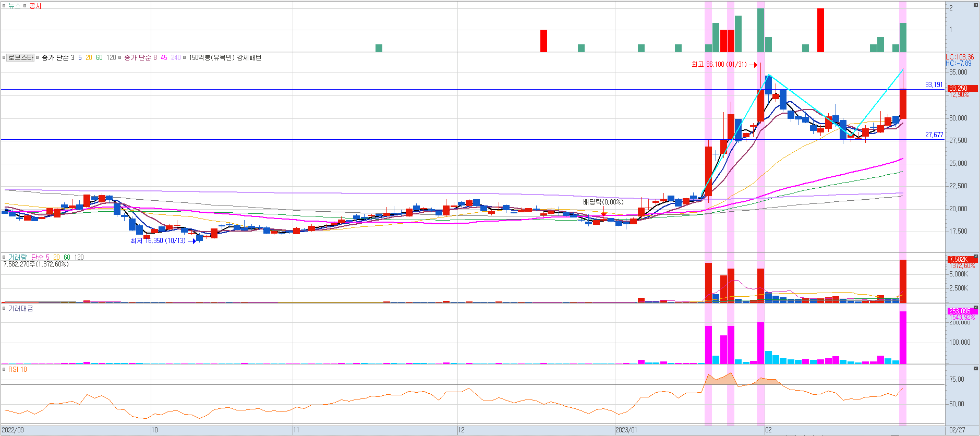Viewport: 980px width, 436px height.
Task: Click the 최고 36,100 (01/31) high annotation
Action: click(719, 64)
